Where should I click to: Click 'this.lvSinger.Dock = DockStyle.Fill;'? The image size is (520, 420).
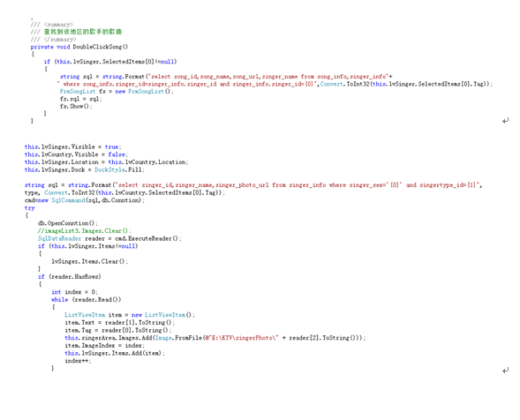coord(85,169)
